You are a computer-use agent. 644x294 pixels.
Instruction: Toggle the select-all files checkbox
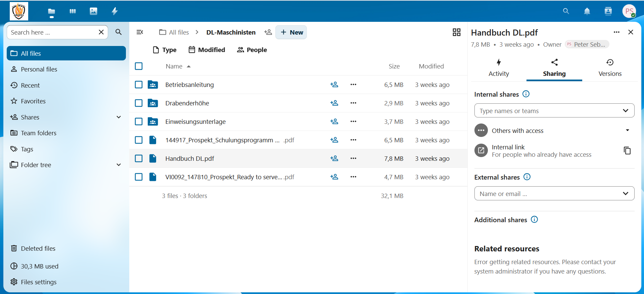(x=139, y=66)
